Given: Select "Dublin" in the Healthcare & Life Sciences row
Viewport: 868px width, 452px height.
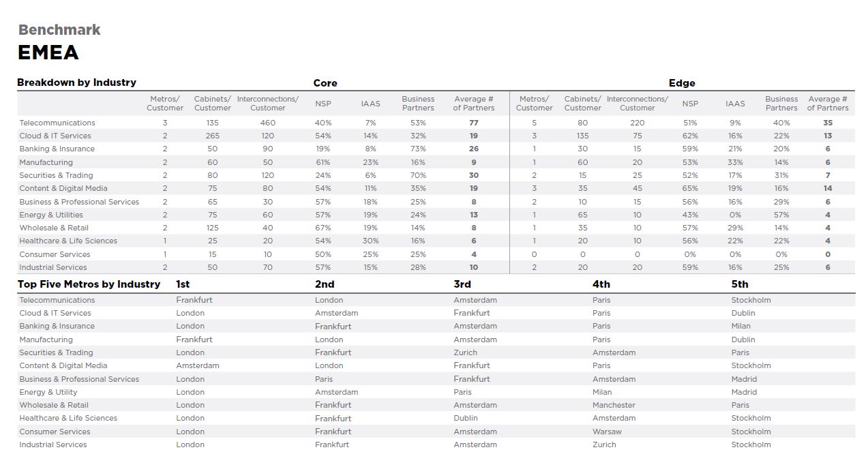Looking at the screenshot, I should 466,418.
